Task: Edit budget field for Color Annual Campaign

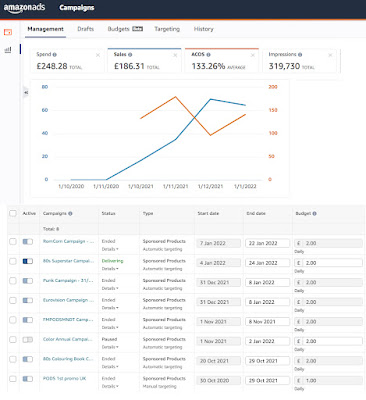Action: point(328,341)
